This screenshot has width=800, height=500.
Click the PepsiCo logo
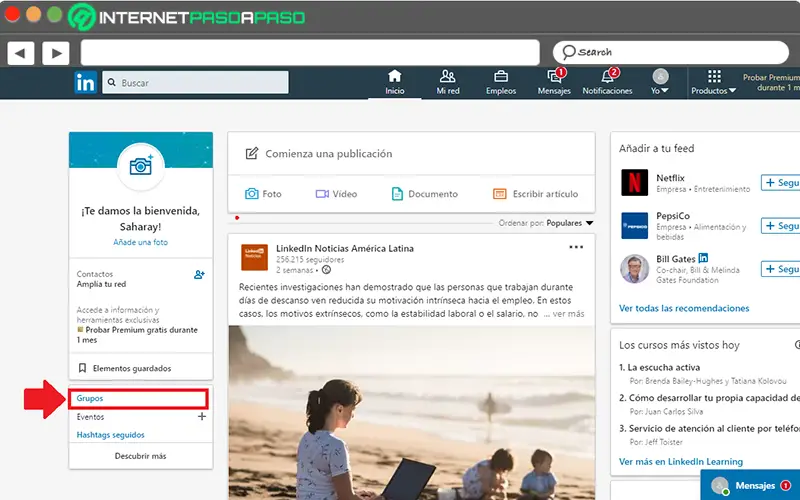[x=635, y=226]
